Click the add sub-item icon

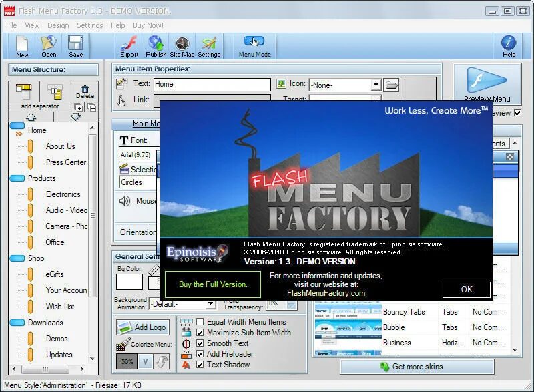point(55,91)
